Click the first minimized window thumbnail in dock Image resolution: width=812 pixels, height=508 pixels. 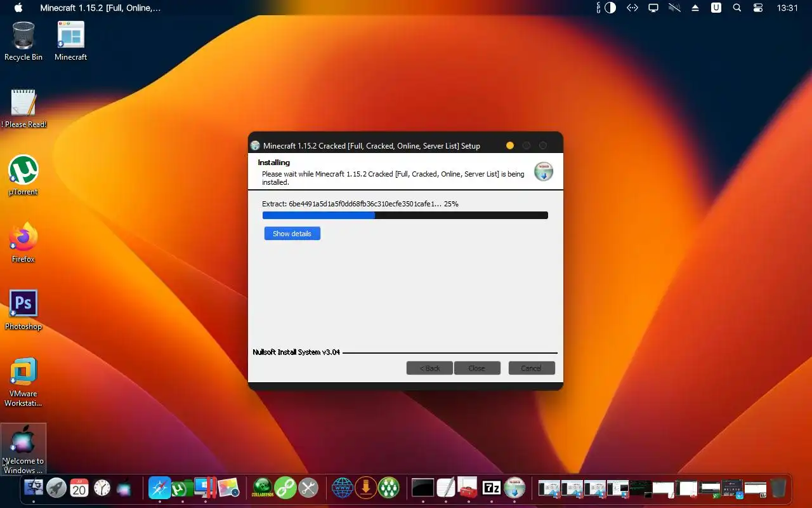[549, 488]
